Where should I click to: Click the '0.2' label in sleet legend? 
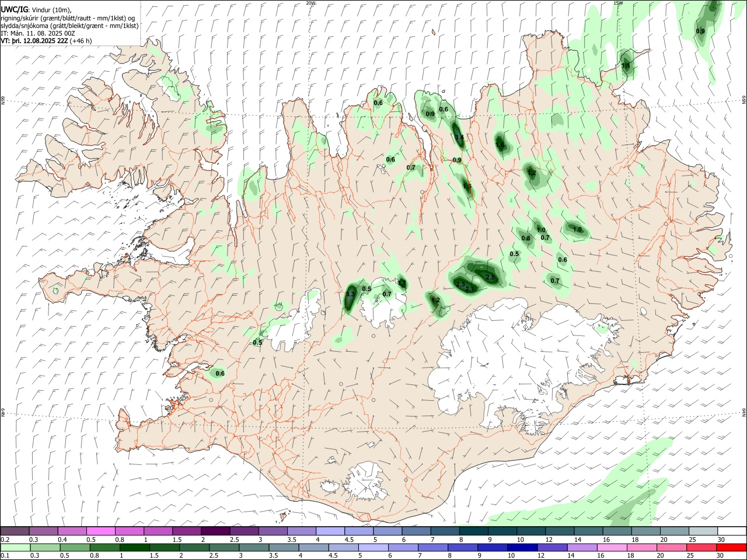(x=5, y=540)
